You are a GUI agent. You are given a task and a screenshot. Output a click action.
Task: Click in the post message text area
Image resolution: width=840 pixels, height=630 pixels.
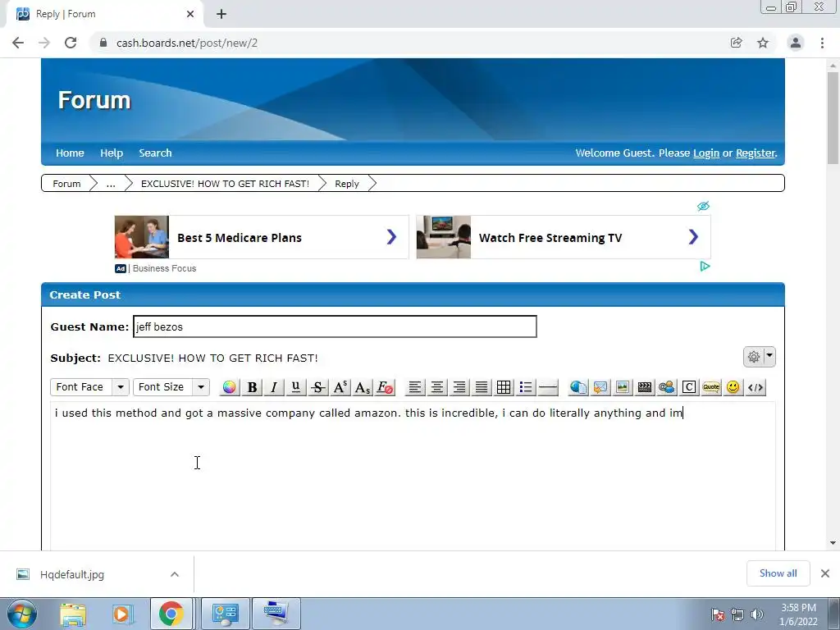[x=413, y=476]
